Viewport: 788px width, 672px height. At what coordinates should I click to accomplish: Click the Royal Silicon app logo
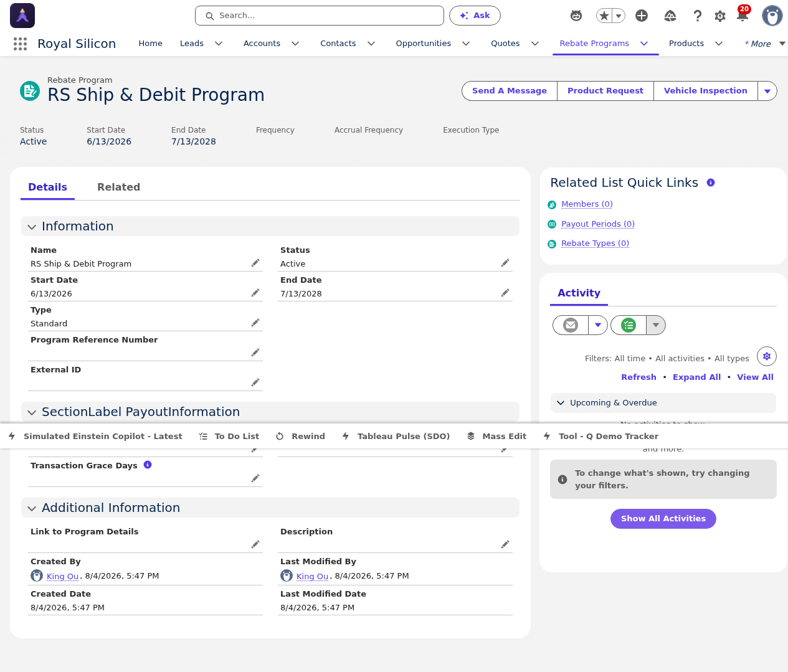tap(22, 16)
